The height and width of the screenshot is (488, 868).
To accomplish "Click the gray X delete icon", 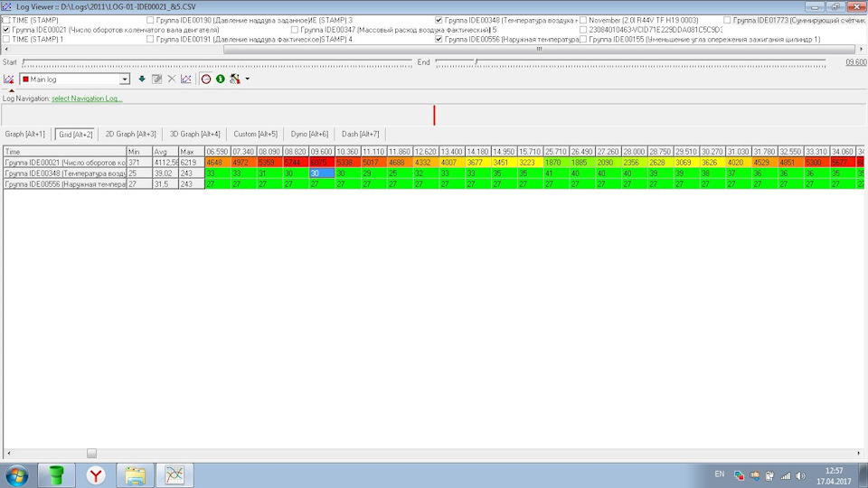I will 172,80.
